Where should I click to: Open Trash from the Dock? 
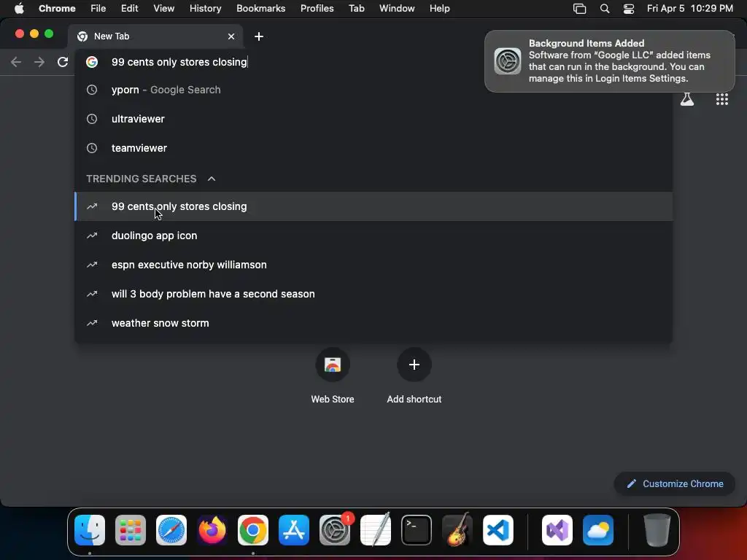tap(657, 530)
